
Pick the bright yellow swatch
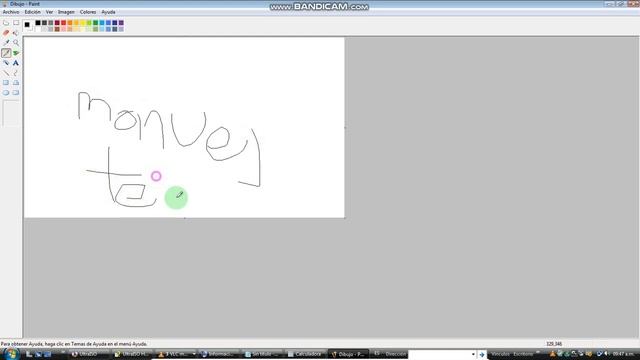click(x=83, y=23)
